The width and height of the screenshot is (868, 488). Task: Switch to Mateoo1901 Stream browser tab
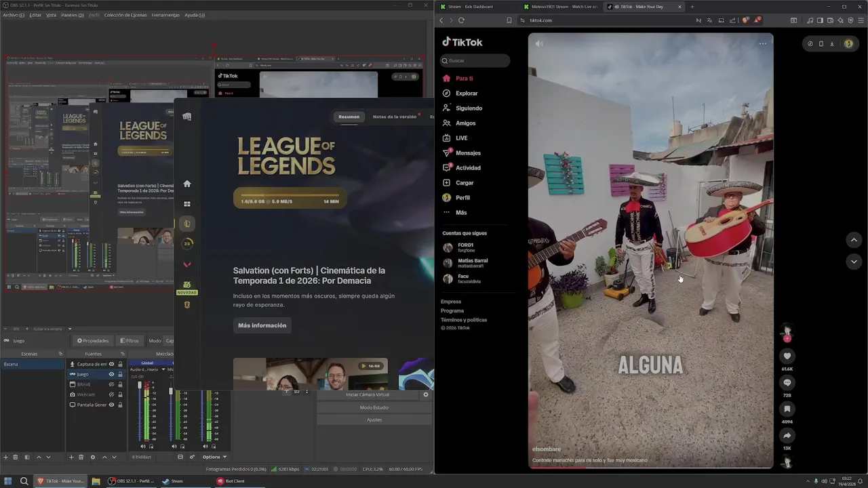(560, 7)
